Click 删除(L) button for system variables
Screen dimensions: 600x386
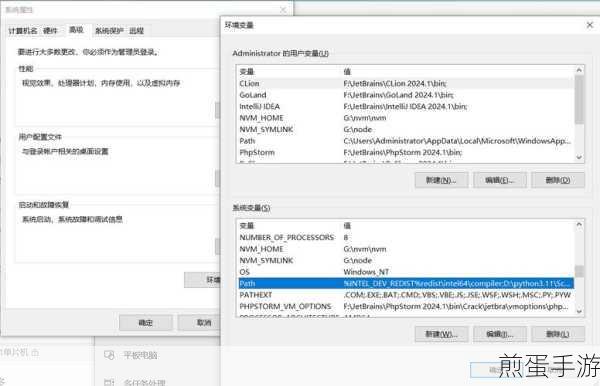click(x=558, y=334)
